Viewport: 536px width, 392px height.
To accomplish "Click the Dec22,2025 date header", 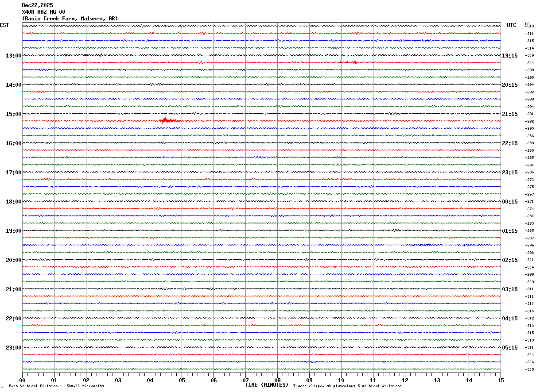I will 37,5.
